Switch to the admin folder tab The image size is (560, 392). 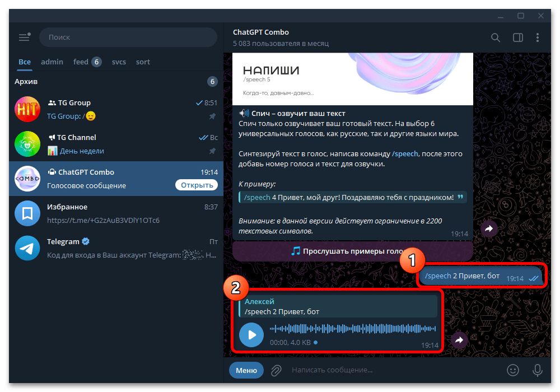pos(52,62)
